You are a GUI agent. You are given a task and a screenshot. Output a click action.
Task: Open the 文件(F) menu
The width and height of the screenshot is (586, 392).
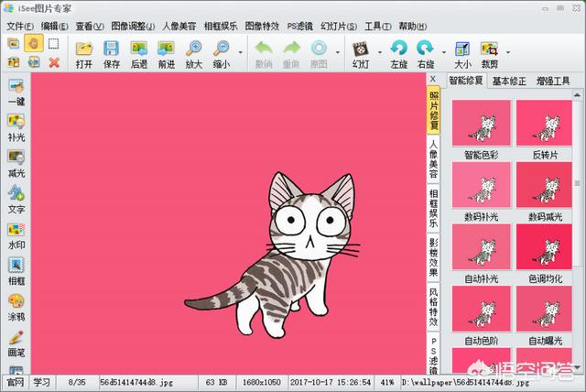pyautogui.click(x=20, y=27)
